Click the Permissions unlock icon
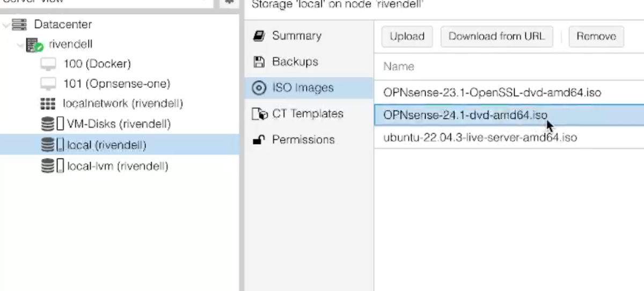The height and width of the screenshot is (291, 644). (259, 140)
